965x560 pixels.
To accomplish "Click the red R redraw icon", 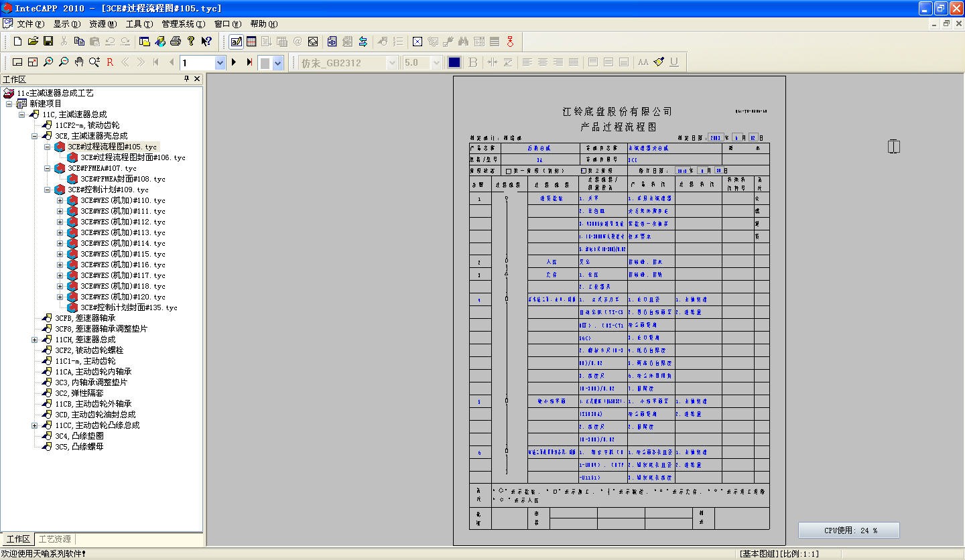I will (110, 62).
